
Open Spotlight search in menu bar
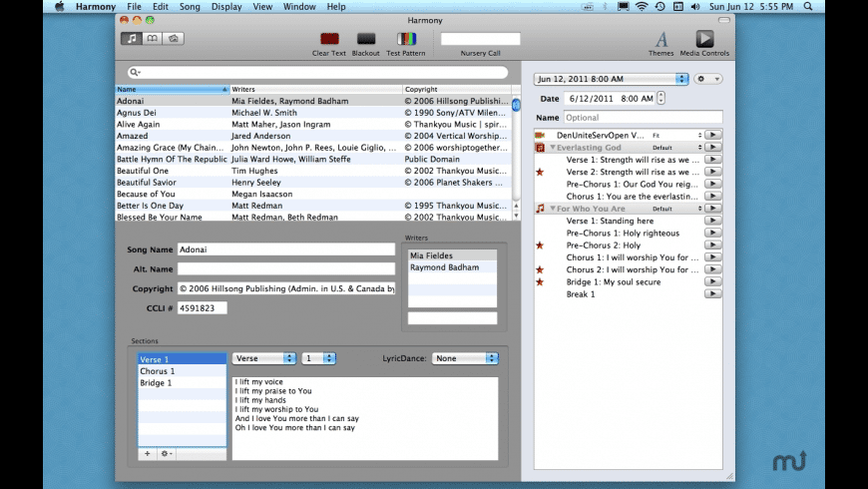tap(808, 7)
